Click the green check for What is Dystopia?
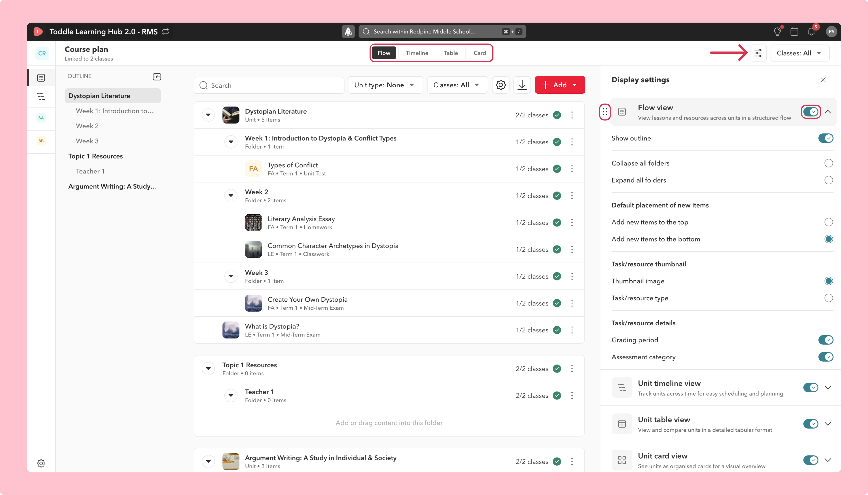868x495 pixels. click(557, 330)
